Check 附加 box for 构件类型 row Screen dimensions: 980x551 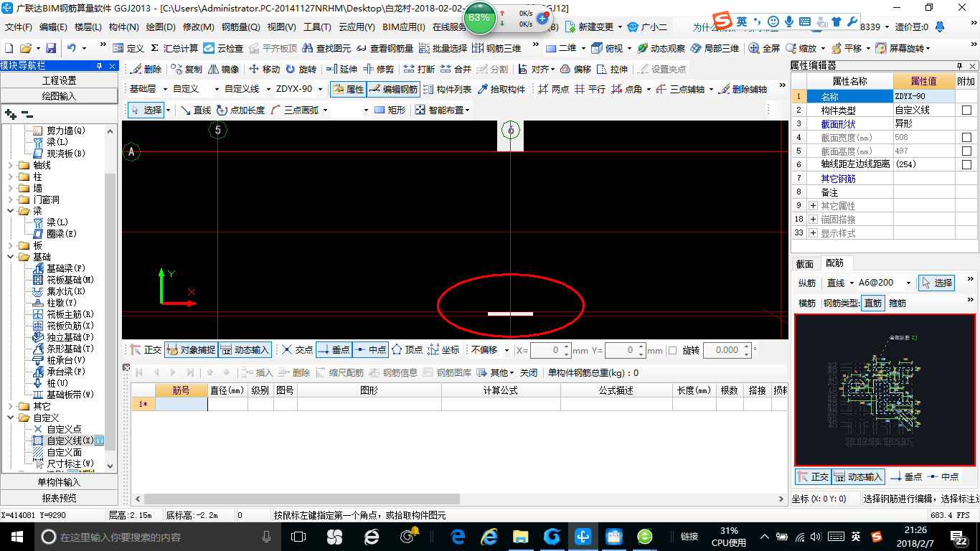coord(967,110)
